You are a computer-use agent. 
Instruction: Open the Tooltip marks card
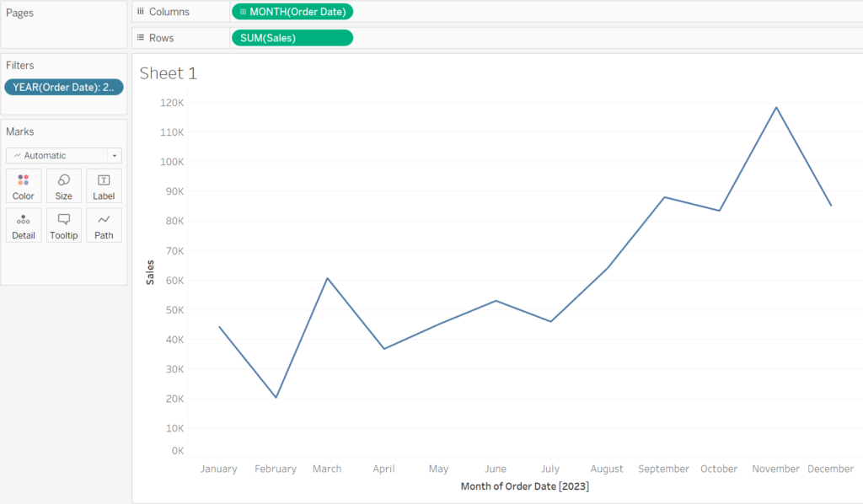tap(63, 226)
